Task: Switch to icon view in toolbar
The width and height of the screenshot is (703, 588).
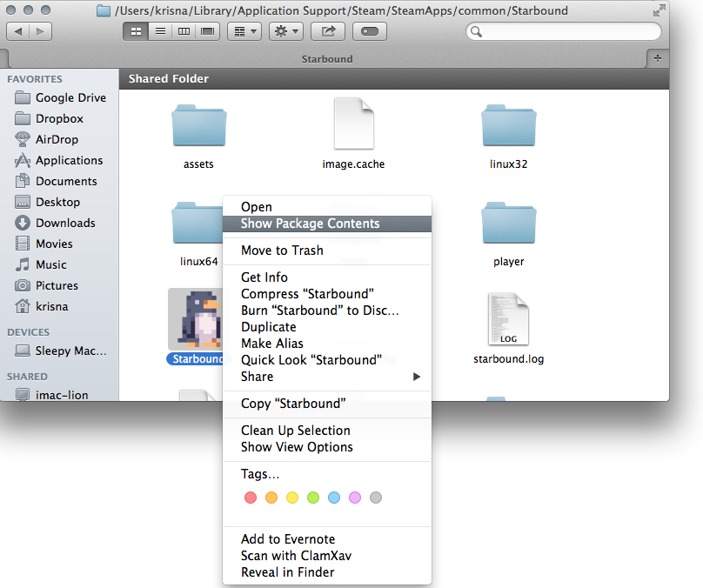Action: tap(136, 31)
